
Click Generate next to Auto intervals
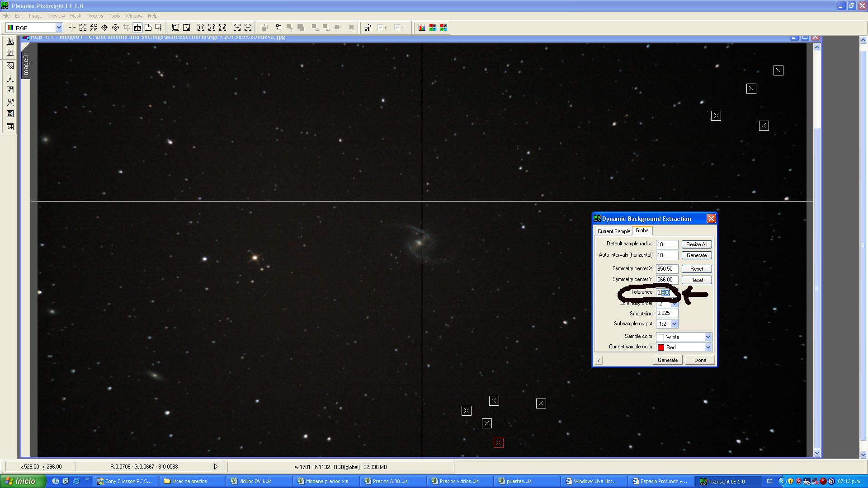click(x=697, y=255)
